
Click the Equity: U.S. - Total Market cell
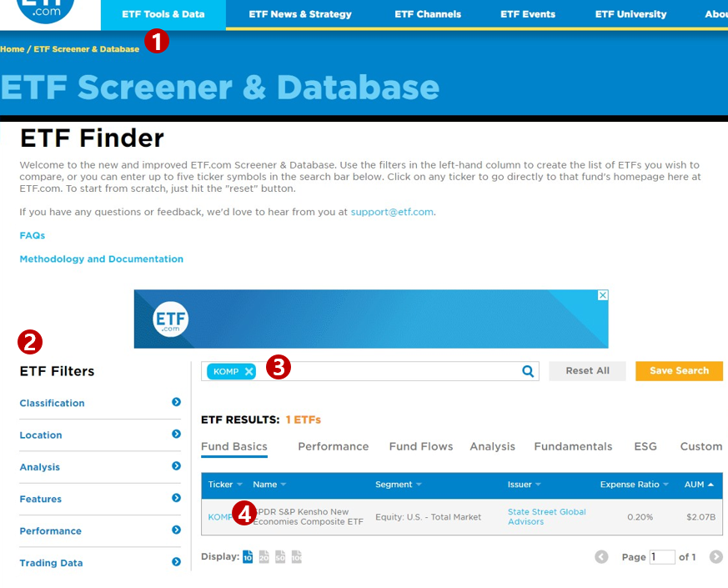point(428,517)
